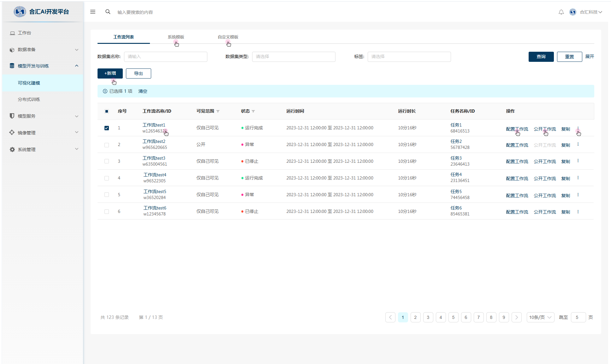611x364 pixels.
Task: Select 分布式训练 in the sidebar
Action: [x=29, y=99]
